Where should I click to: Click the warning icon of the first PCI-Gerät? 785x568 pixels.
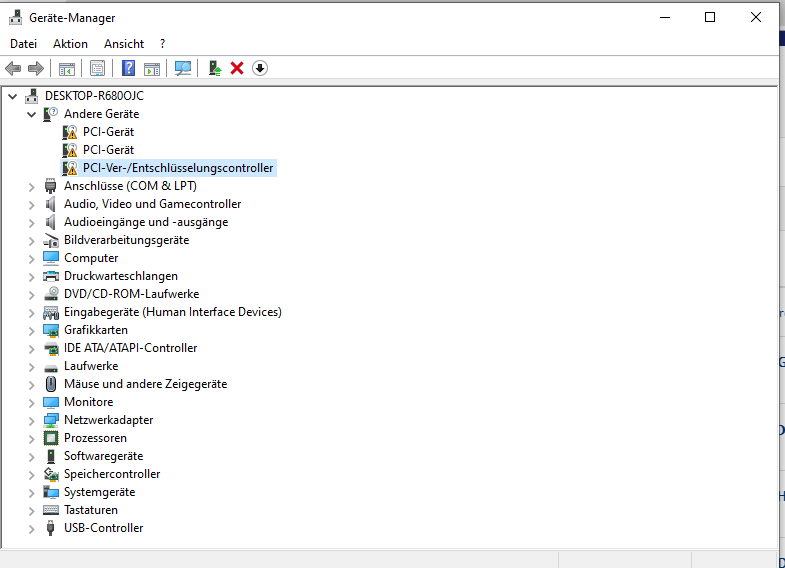point(70,132)
